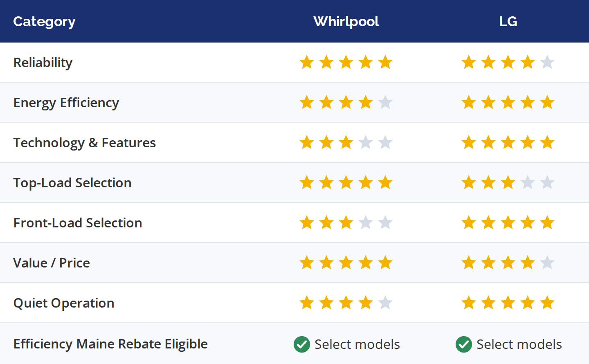Click LG's Reliability star rating
Image resolution: width=589 pixels, height=364 pixels.
coord(508,63)
